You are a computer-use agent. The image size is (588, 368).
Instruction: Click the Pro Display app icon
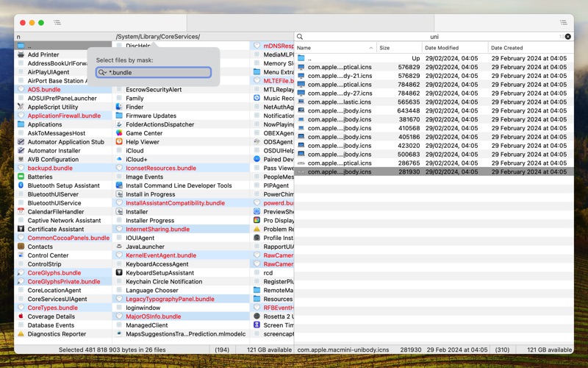pos(257,220)
